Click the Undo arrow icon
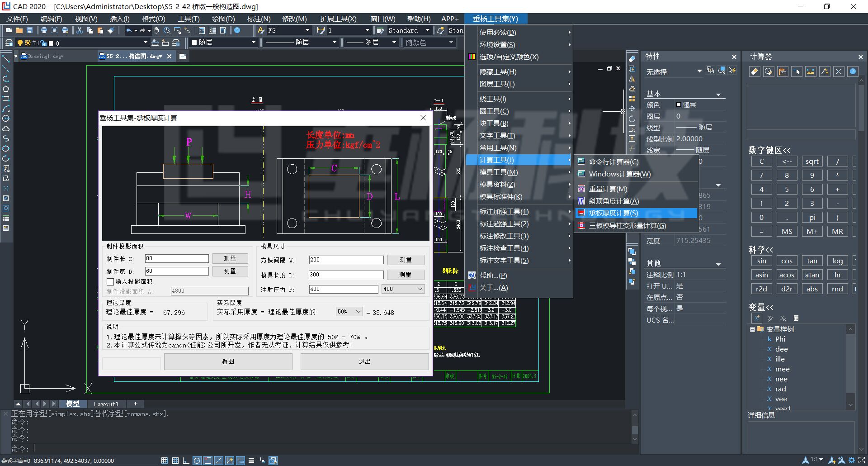This screenshot has height=466, width=868. pos(129,30)
